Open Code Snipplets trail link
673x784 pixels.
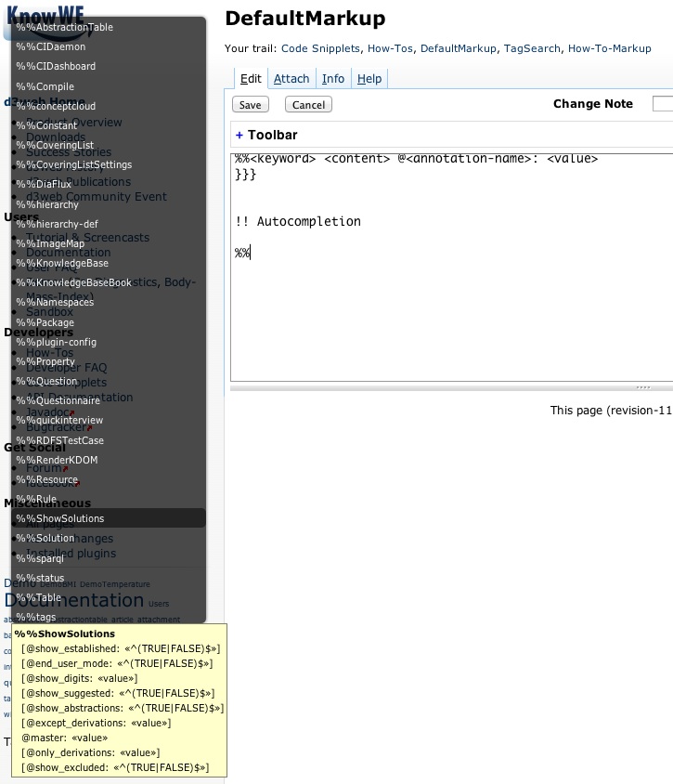click(x=320, y=48)
